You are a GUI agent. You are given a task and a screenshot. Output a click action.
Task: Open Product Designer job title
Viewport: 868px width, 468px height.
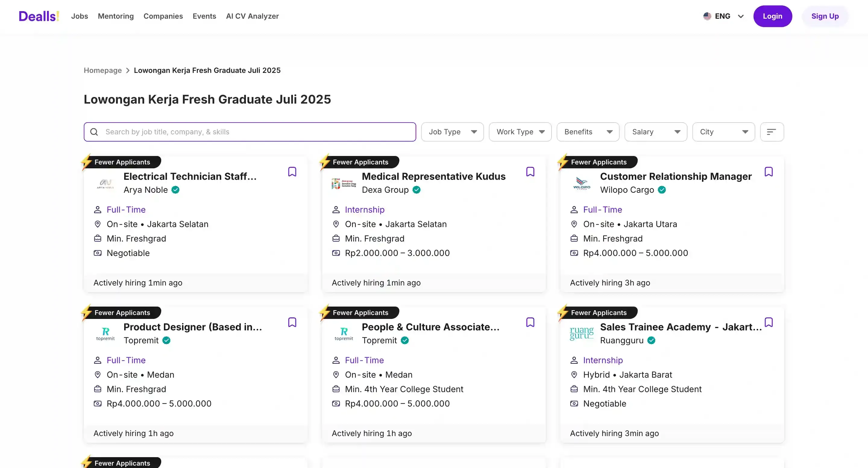193,327
